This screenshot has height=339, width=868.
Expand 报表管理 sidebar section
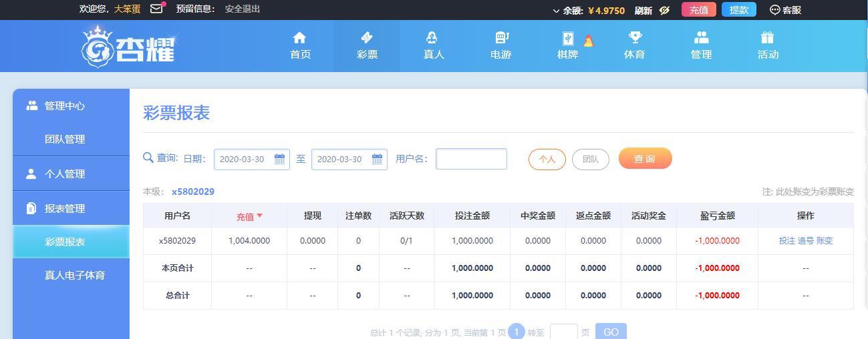point(65,208)
